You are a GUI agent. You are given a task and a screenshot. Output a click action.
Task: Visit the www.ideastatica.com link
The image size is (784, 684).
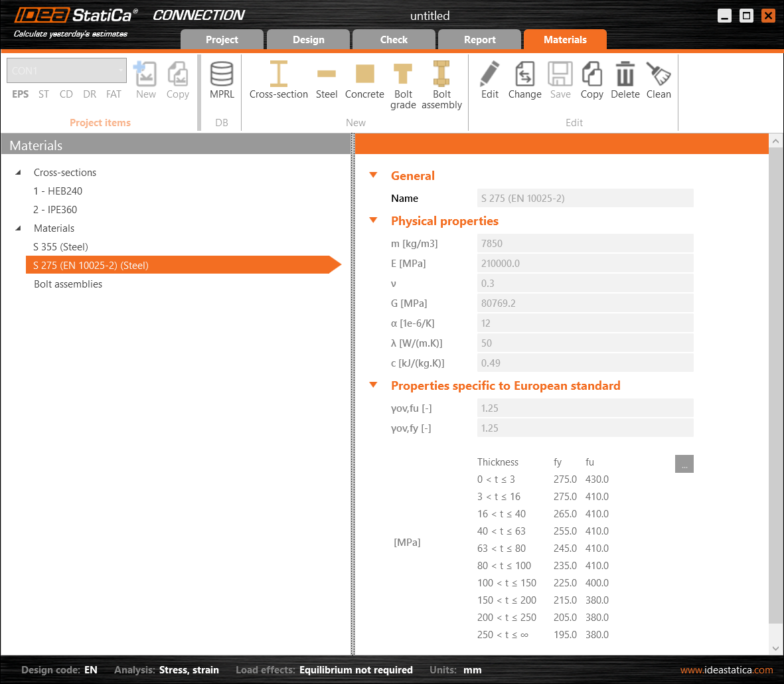pyautogui.click(x=726, y=670)
